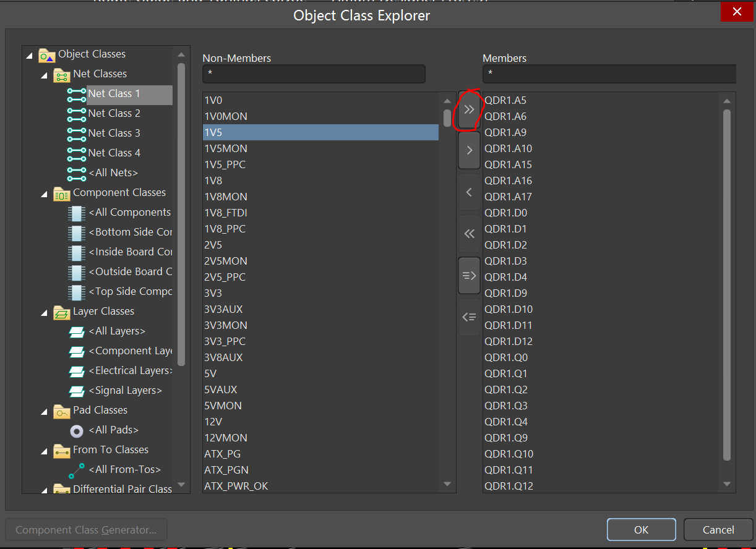Click the <All Components chip icon
This screenshot has width=756, height=549.
coord(76,213)
